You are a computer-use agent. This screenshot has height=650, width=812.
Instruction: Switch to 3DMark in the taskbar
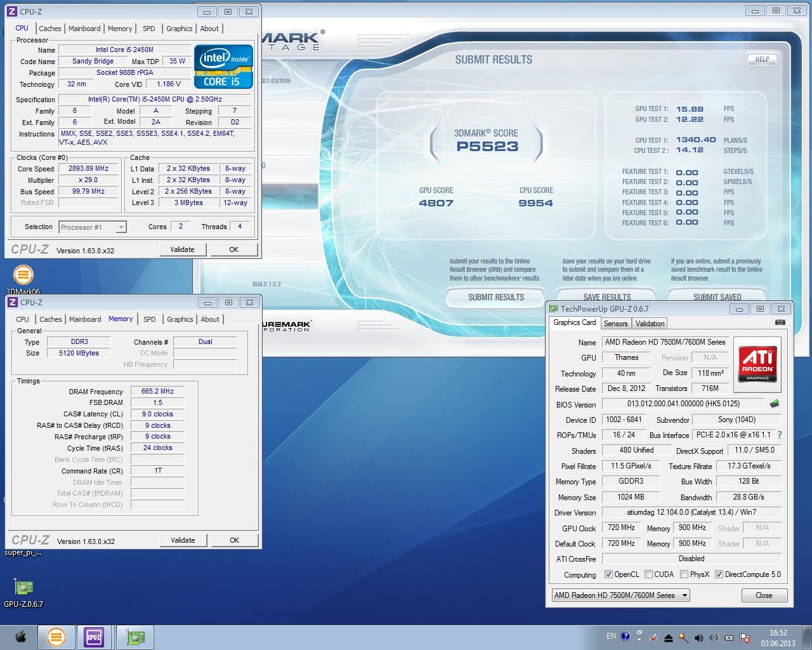[x=56, y=637]
